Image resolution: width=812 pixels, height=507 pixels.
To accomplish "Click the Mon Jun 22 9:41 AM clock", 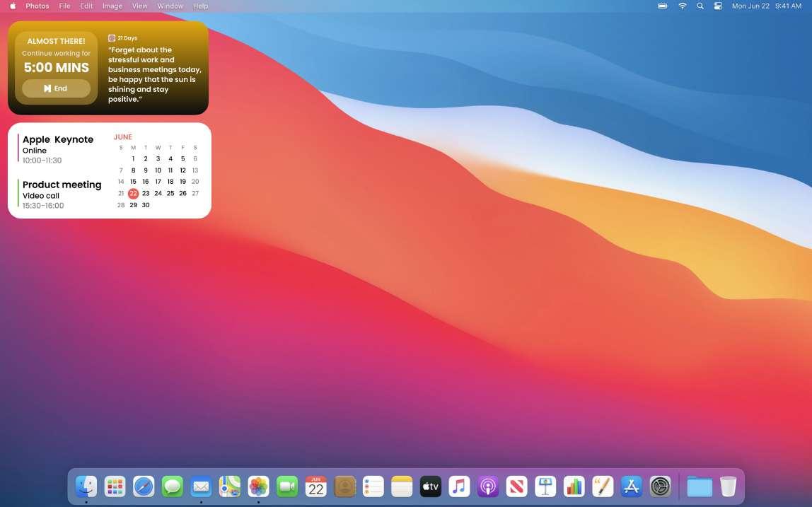I will pyautogui.click(x=767, y=6).
